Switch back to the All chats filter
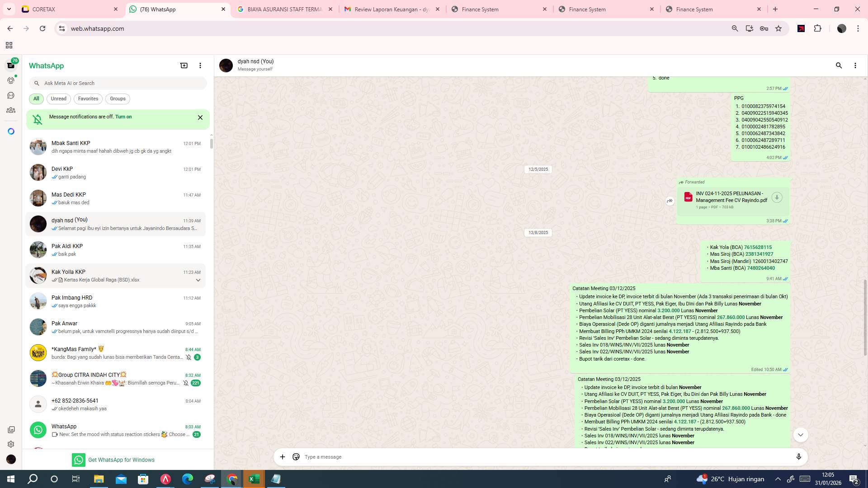The height and width of the screenshot is (488, 868). pos(36,99)
